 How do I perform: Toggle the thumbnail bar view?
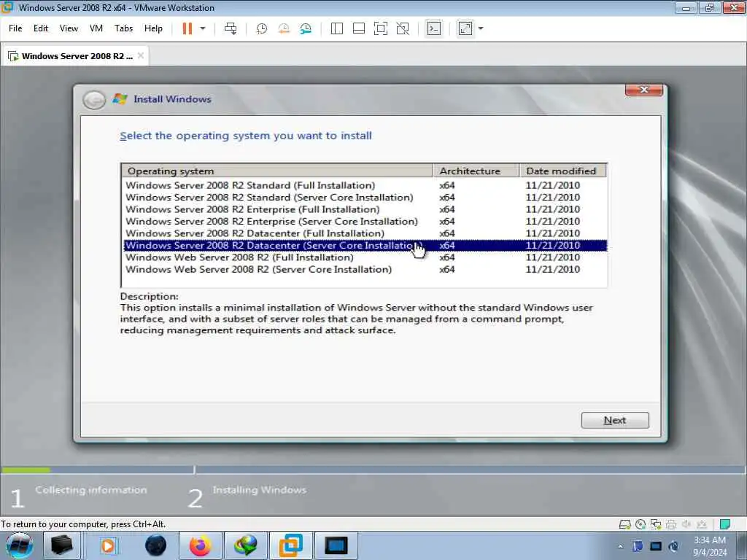(359, 28)
